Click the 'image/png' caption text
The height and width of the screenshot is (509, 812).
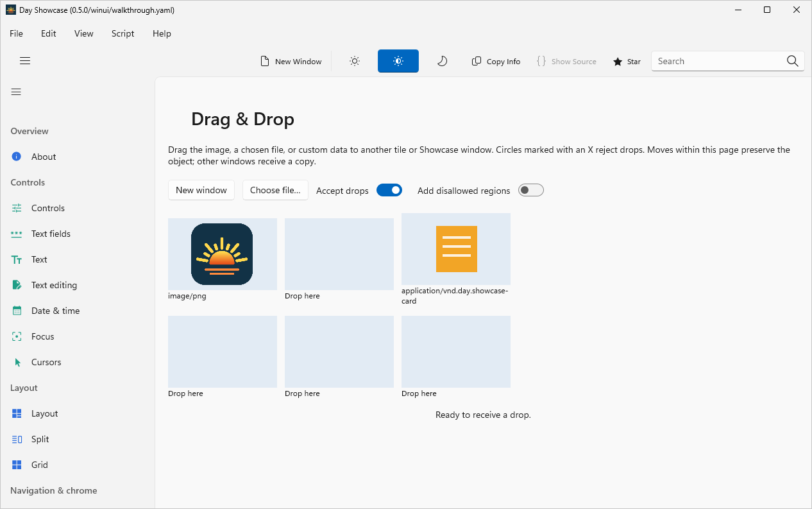click(x=187, y=296)
